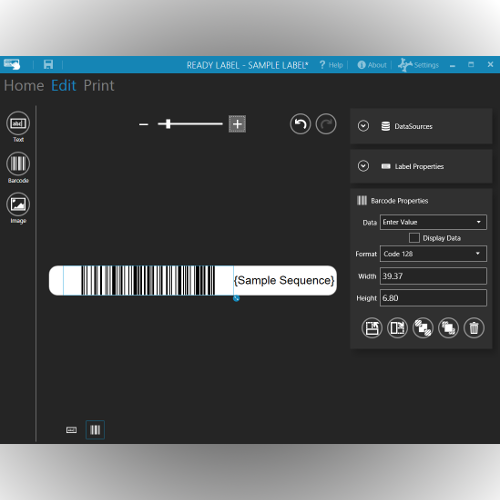The image size is (500, 500).
Task: Click the Barcode Properties header icon
Action: pos(362,201)
